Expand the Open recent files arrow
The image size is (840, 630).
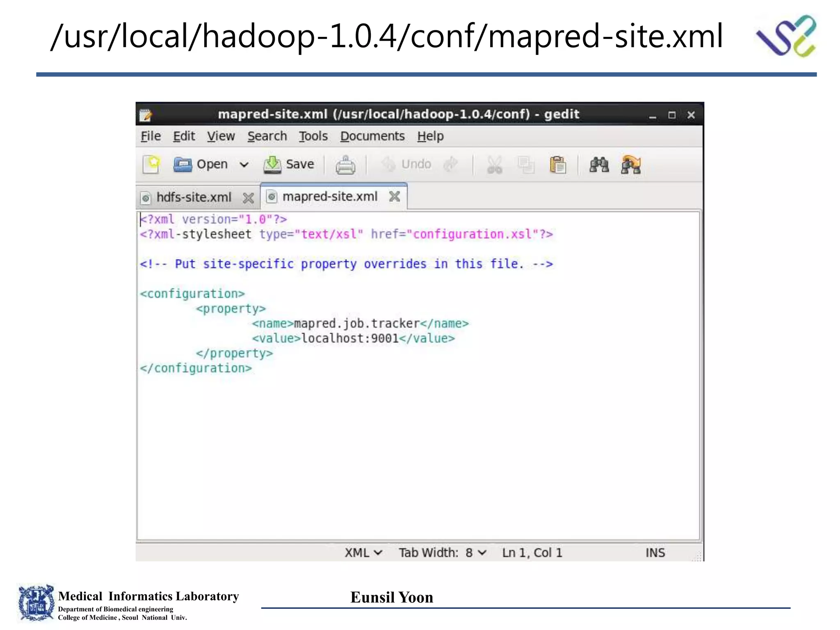point(244,165)
